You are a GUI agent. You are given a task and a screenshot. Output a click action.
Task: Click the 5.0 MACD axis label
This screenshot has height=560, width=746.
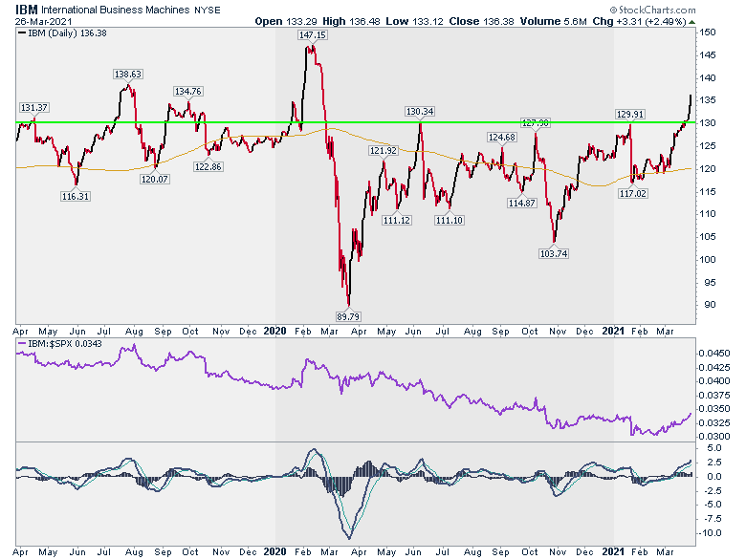click(714, 448)
